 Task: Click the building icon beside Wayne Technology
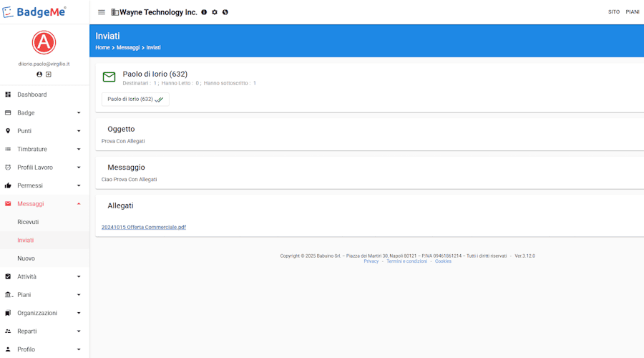(115, 12)
